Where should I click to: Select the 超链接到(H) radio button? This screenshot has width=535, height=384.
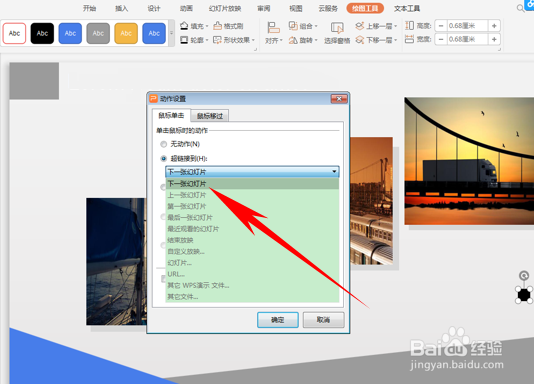(164, 158)
